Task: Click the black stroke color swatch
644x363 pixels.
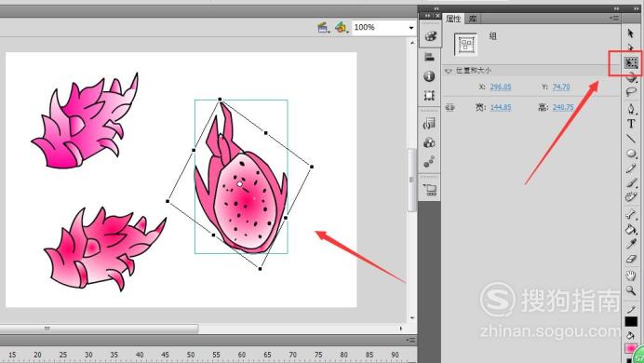Action: [x=631, y=321]
